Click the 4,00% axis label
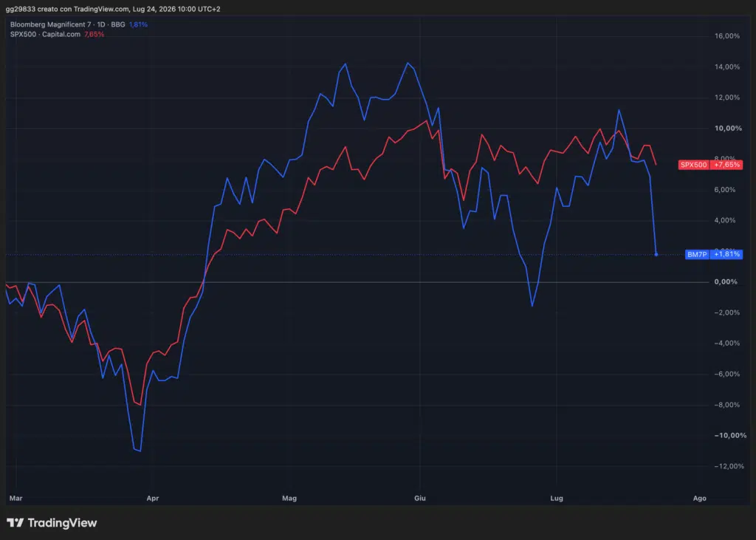 pos(725,221)
